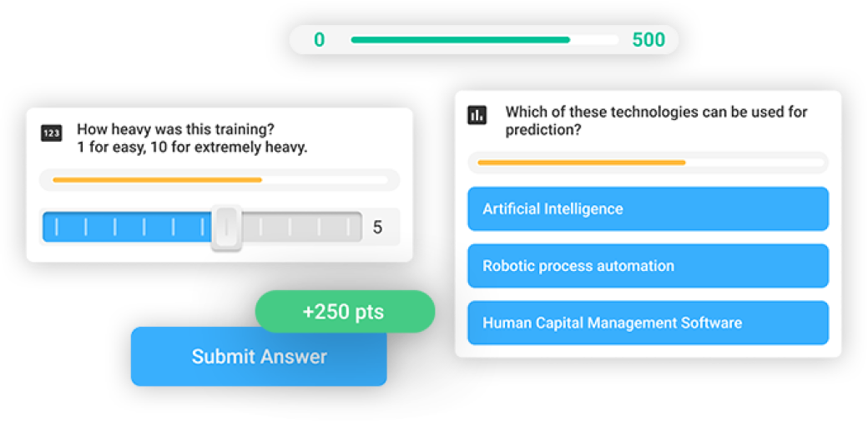Click the +250 pts badge
The width and height of the screenshot is (868, 421).
[345, 312]
